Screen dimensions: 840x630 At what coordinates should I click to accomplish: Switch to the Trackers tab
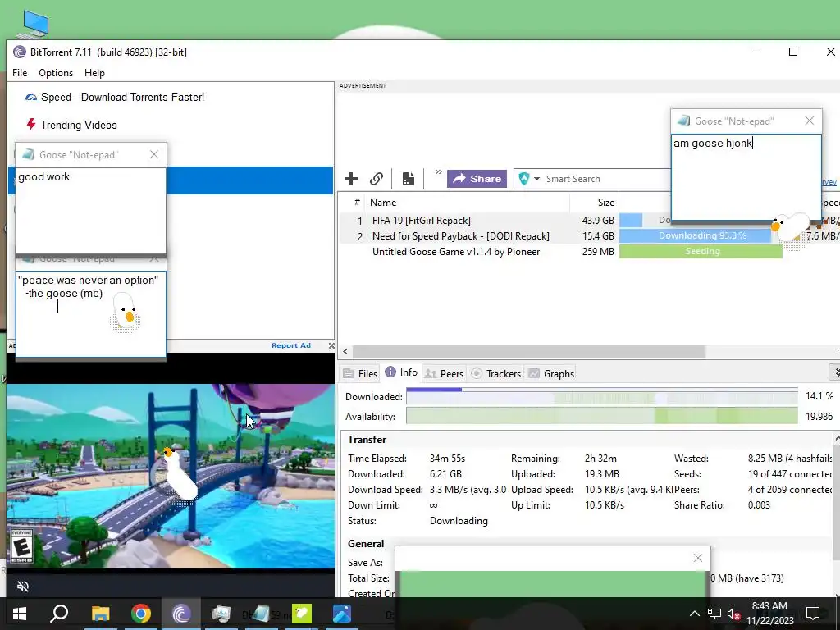pos(495,373)
